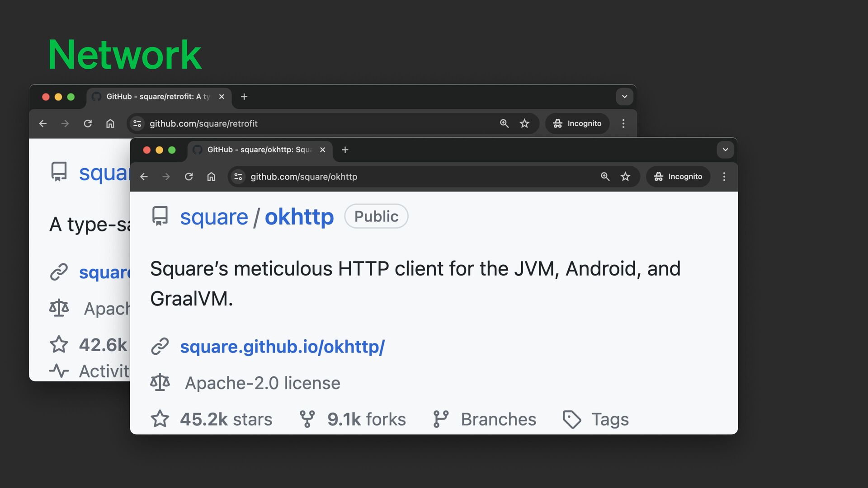This screenshot has height=488, width=868.
Task: View the 9.1k forks list
Action: (x=366, y=419)
